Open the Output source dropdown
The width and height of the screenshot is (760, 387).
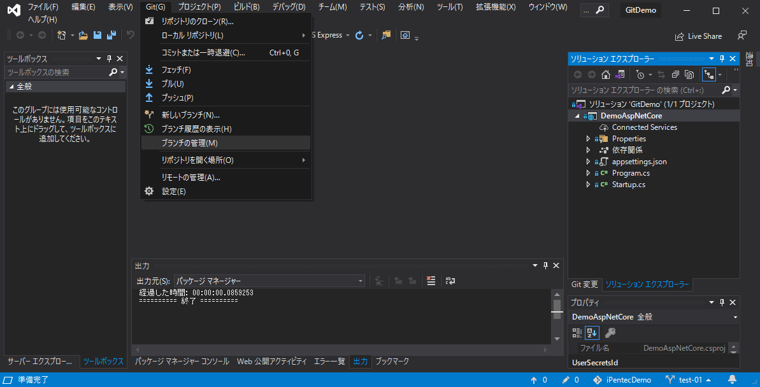269,281
